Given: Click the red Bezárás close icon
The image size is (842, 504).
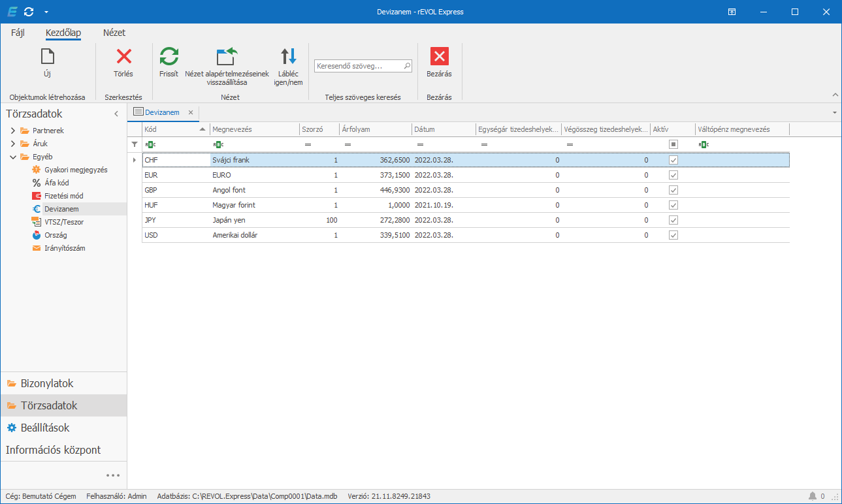Looking at the screenshot, I should pyautogui.click(x=439, y=57).
